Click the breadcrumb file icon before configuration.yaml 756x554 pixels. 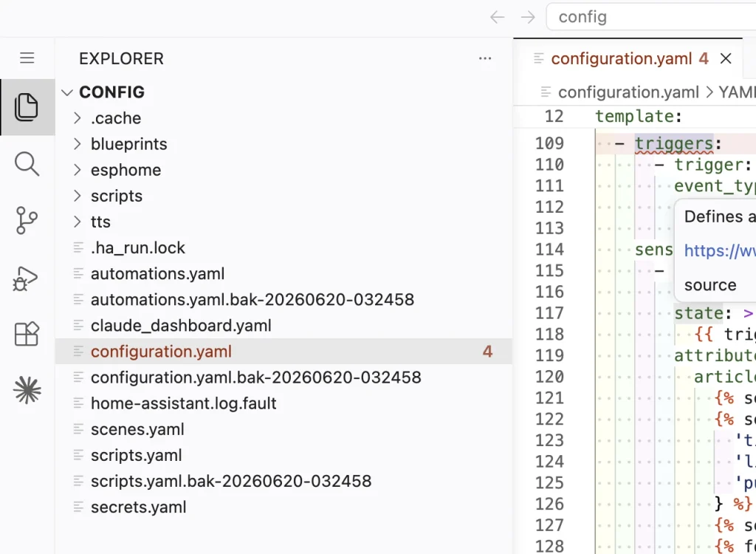click(546, 92)
